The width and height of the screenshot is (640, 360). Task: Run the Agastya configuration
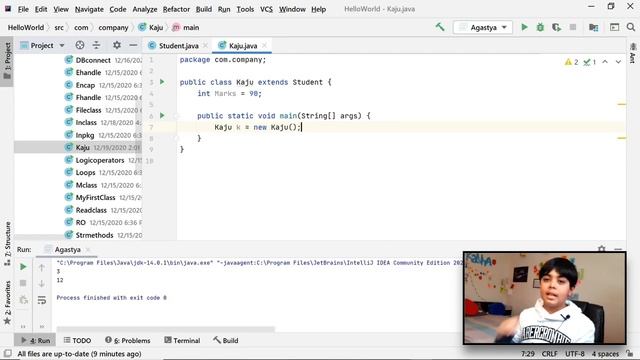point(524,27)
